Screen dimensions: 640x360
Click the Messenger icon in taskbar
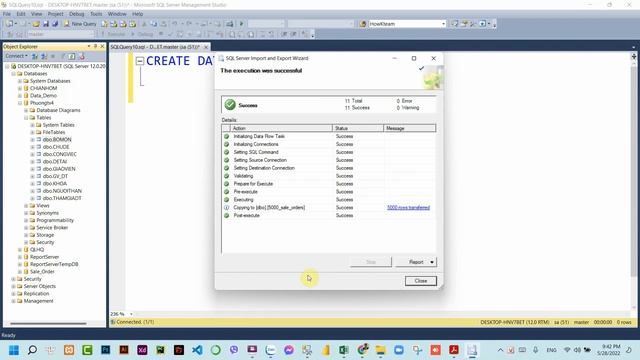tap(289, 350)
